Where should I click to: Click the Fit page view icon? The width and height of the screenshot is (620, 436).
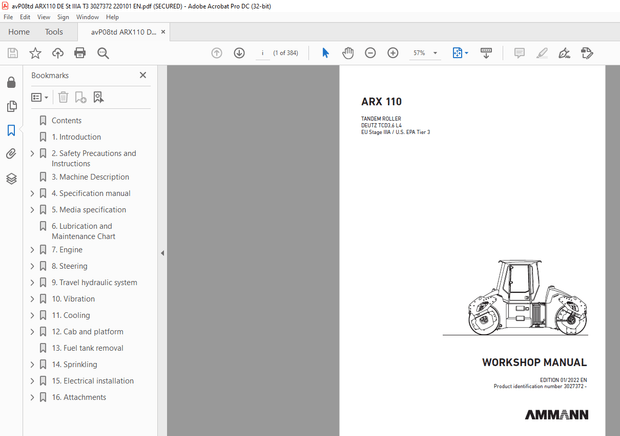pyautogui.click(x=457, y=53)
